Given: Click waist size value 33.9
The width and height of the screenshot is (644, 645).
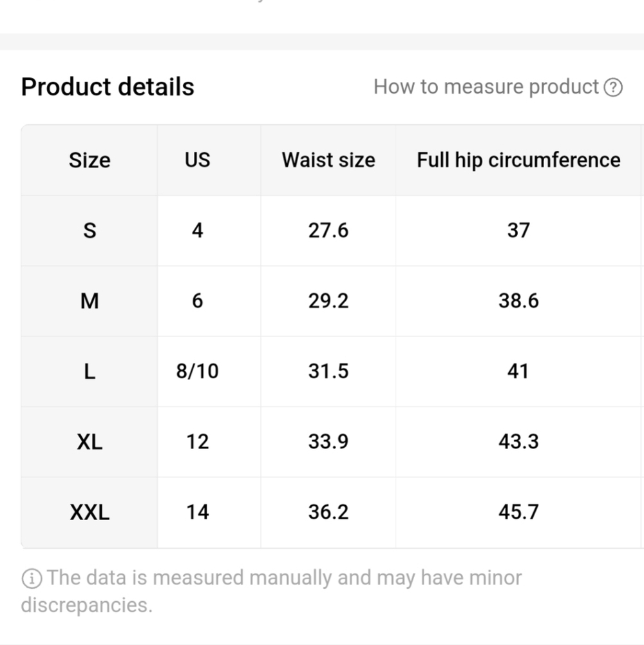Looking at the screenshot, I should 328,442.
